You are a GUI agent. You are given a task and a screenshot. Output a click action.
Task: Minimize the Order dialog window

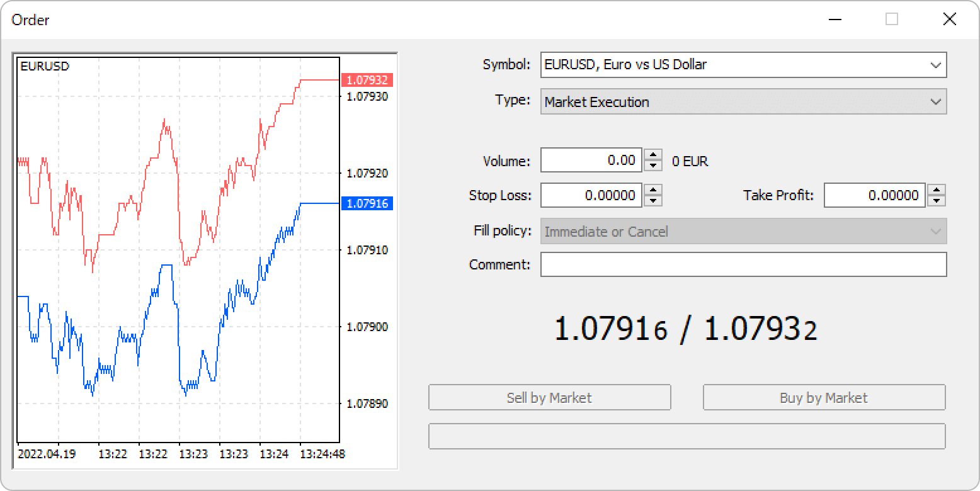[835, 20]
